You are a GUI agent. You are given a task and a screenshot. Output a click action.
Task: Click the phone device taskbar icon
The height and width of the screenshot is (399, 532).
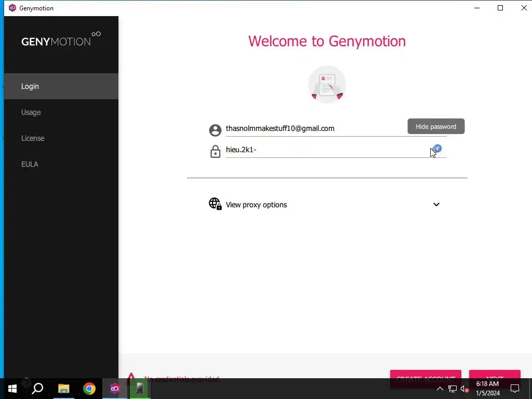(x=140, y=389)
